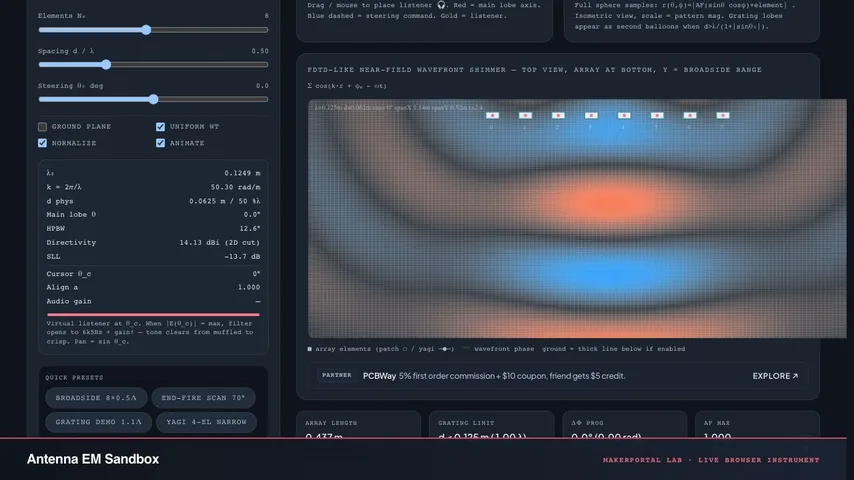Click the Antenna EM Sandbox title
854x480 pixels.
pos(93,459)
